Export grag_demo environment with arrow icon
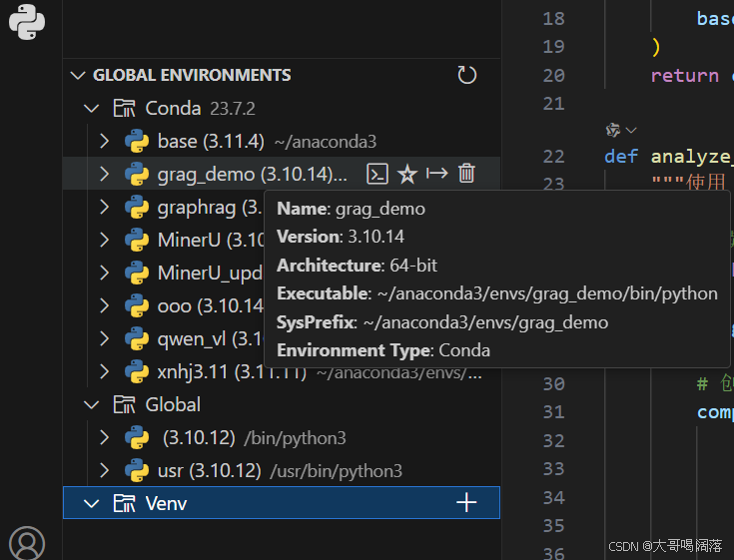 coord(436,174)
